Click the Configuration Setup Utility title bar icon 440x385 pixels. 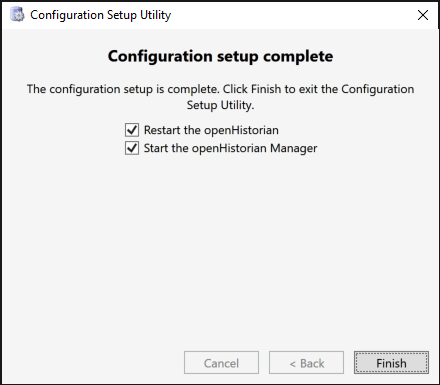click(x=17, y=15)
